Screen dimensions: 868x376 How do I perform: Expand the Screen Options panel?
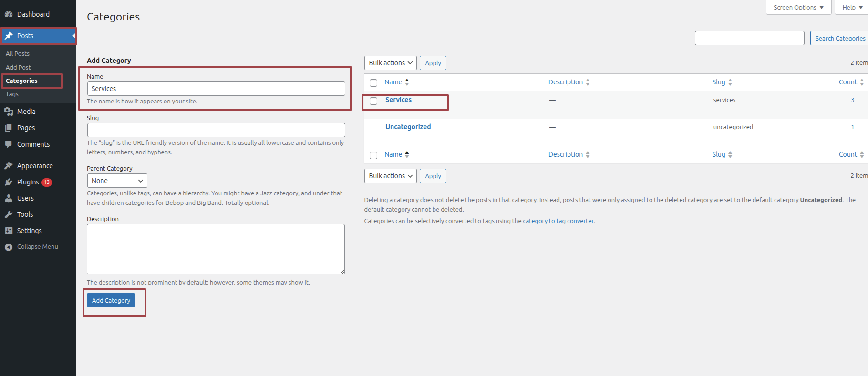click(x=798, y=8)
